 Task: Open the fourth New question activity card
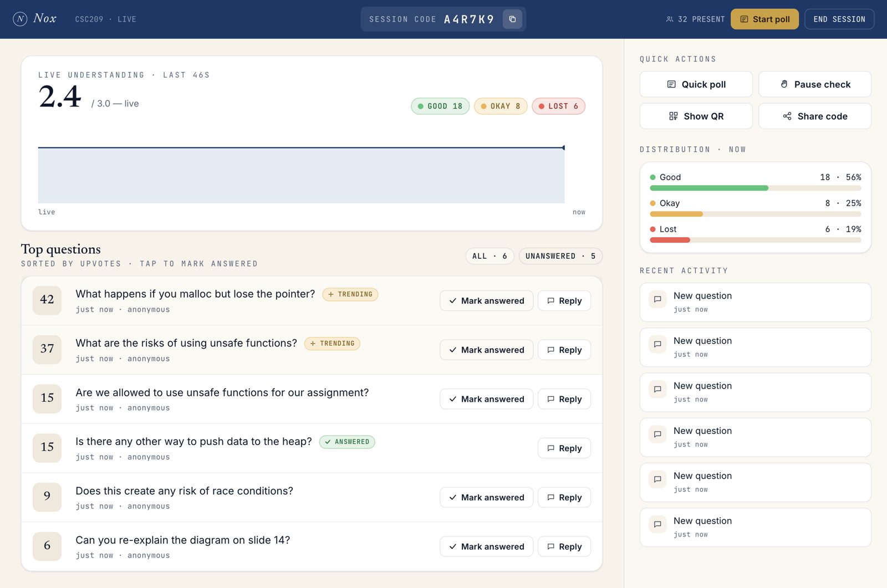(755, 437)
